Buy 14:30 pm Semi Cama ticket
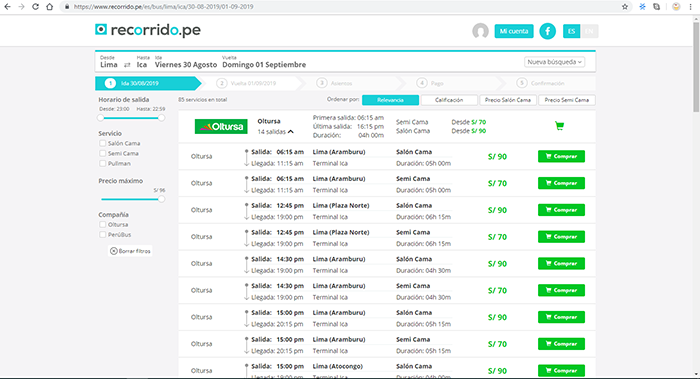 [561, 290]
